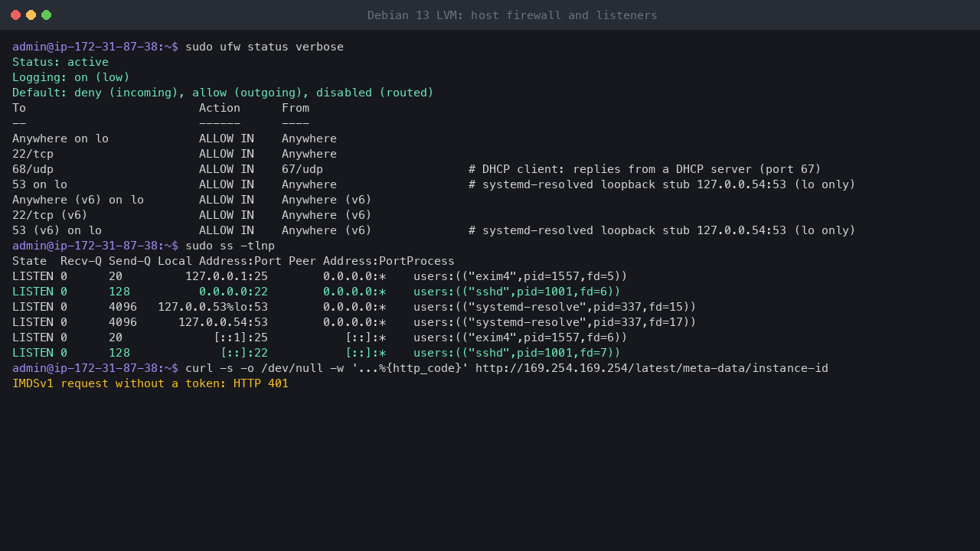The height and width of the screenshot is (551, 980).
Task: Select the '[::]:22' IPv6 local address
Action: click(x=244, y=353)
